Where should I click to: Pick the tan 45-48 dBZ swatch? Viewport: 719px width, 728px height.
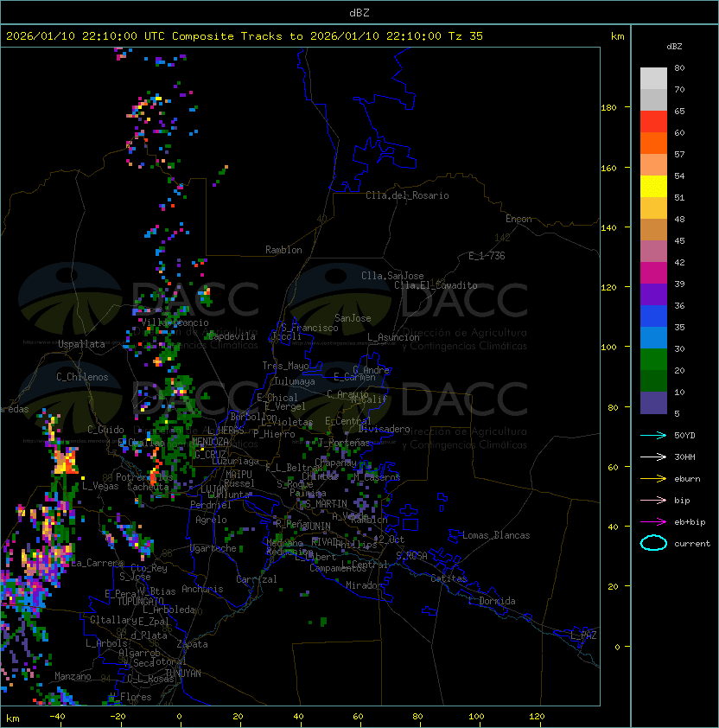tap(653, 229)
